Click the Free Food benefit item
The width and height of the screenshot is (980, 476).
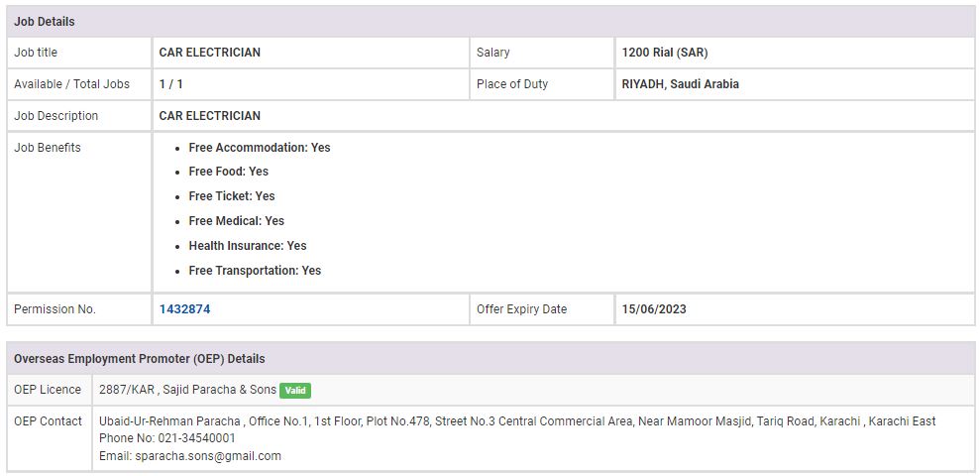click(229, 172)
